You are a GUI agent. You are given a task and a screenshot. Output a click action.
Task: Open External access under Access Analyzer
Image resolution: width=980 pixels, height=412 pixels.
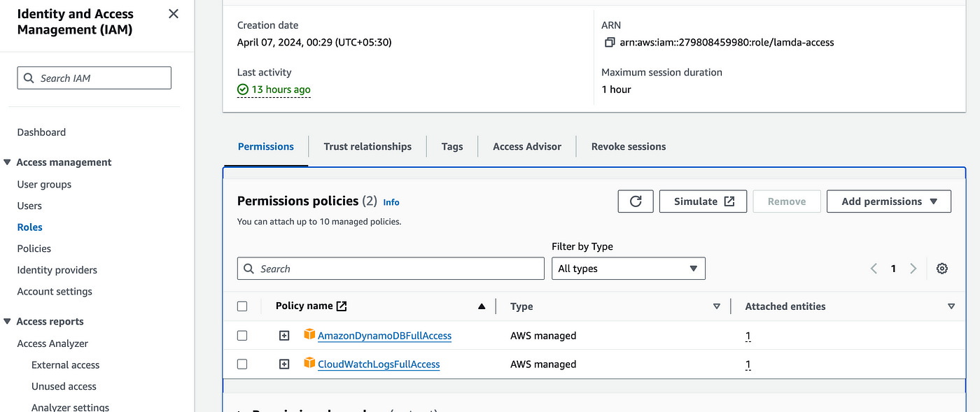[66, 365]
